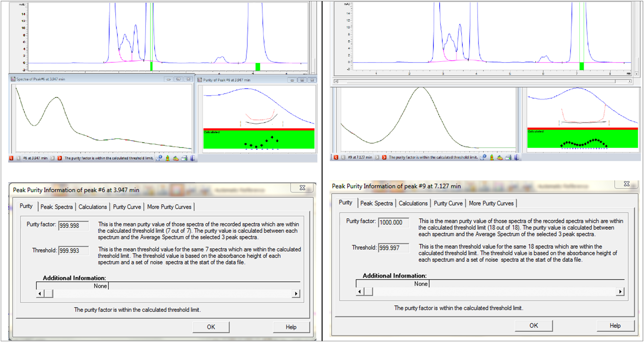Click the blue book icon in peak #9 toolbar

point(516,157)
